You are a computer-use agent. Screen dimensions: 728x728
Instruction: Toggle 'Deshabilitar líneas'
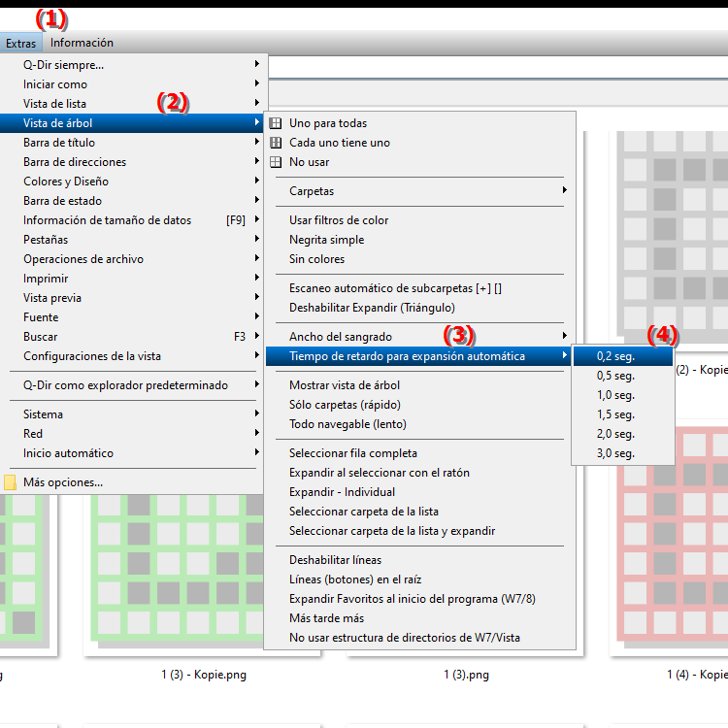tap(419, 560)
